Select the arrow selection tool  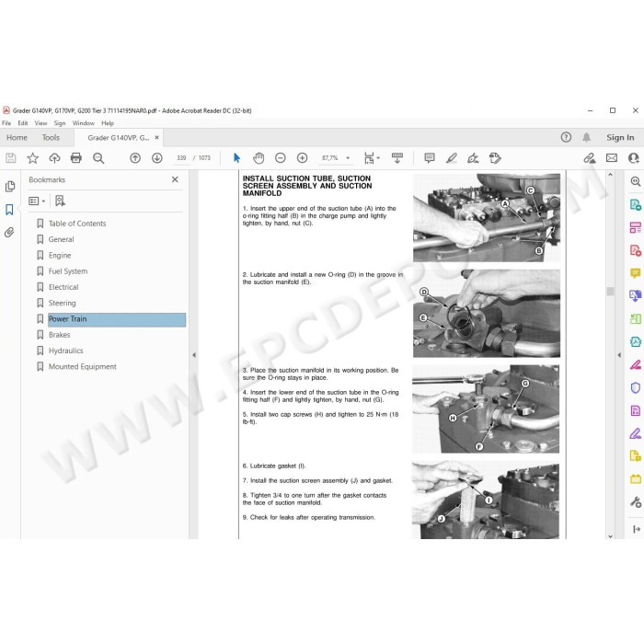click(x=236, y=158)
